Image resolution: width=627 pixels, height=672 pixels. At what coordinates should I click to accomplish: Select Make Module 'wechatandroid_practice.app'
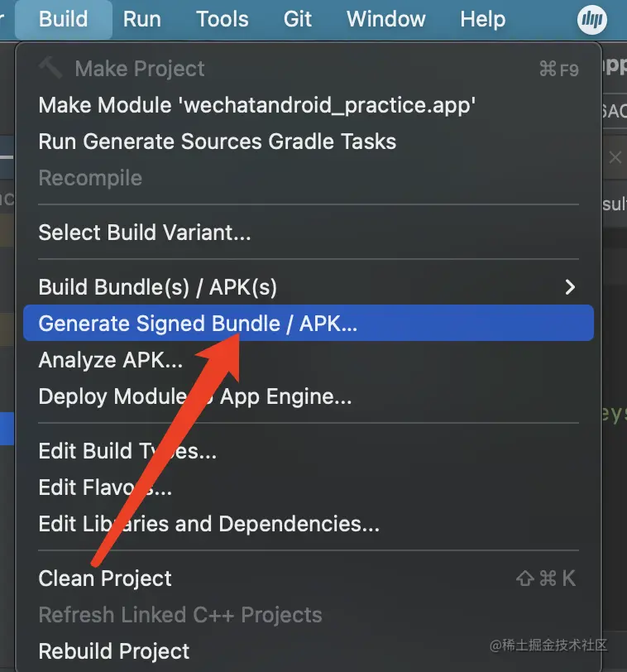256,105
